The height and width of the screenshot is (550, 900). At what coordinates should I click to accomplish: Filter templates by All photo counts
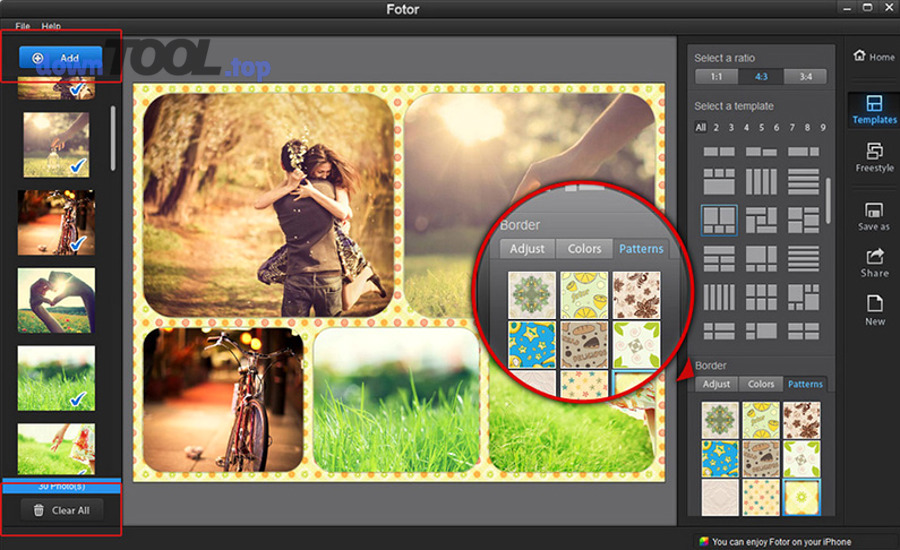[x=701, y=128]
